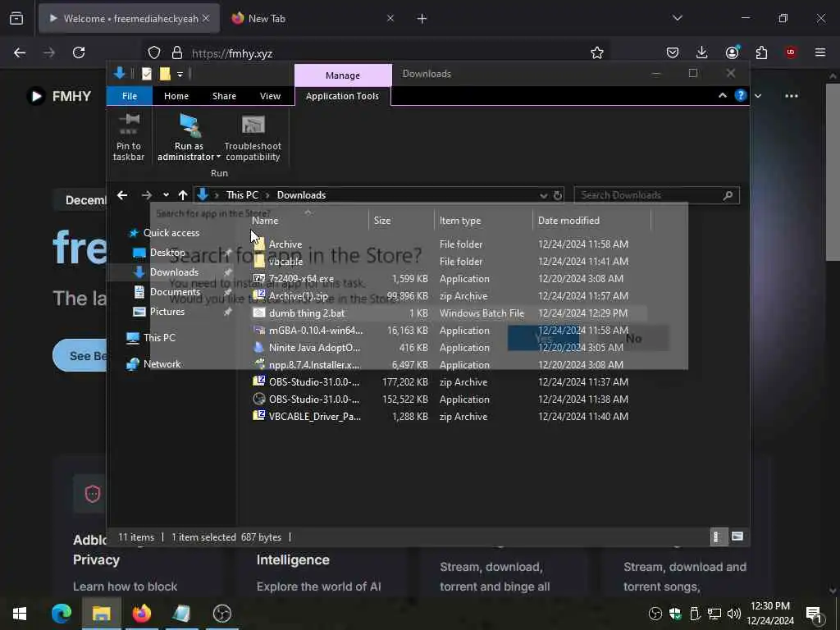Screen dimensions: 840x630
Task: Open Firefox downloads panel
Action: pos(702,52)
